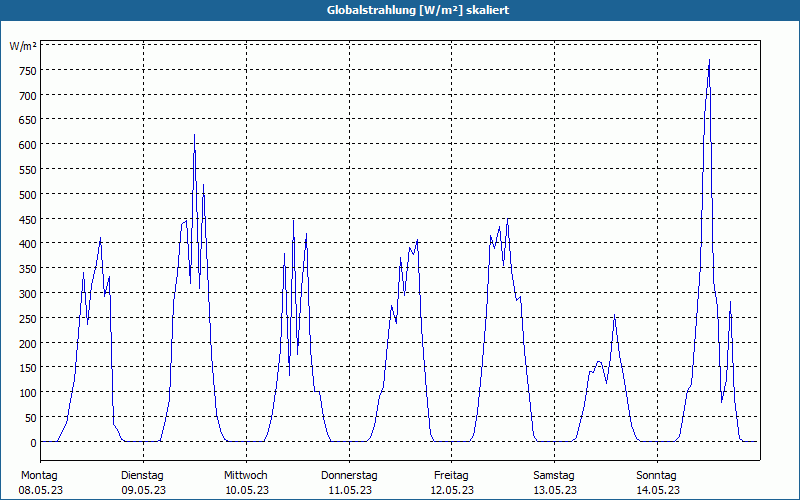The width and height of the screenshot is (800, 500).
Task: Click the chart title 'Globalstrahlung [W/m²] skaliert'
Action: point(418,10)
